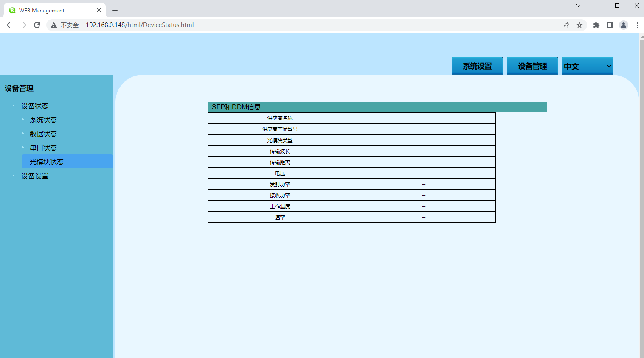The image size is (644, 358).
Task: Open the 中文 language dropdown
Action: click(587, 66)
